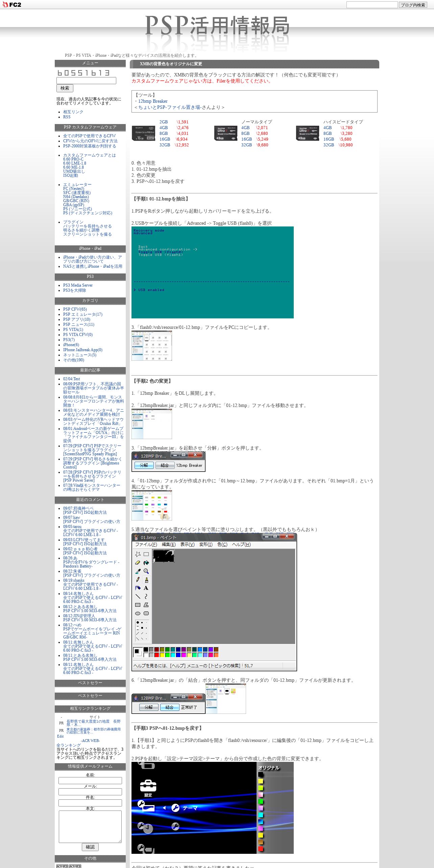Open the 変形(I) menu in Paint
Viewport: 434px width, 868px height.
(206, 545)
